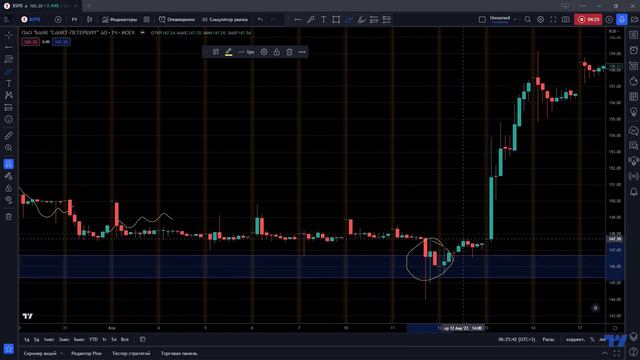Select the left sidebar Text tool
Viewport: 640px width, 360px height.
(x=9, y=83)
